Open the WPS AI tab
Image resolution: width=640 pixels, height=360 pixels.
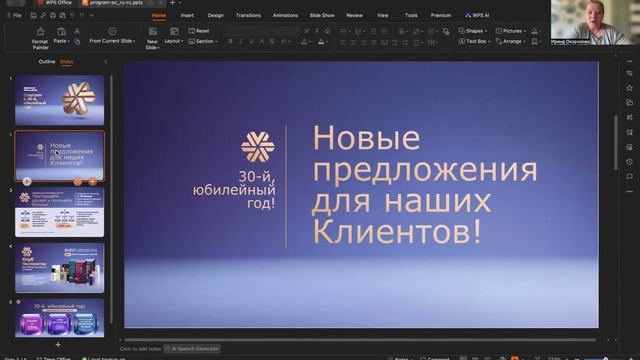(477, 16)
